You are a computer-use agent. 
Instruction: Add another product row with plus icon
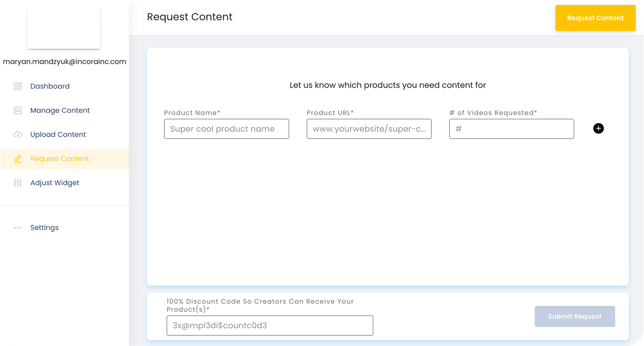point(598,128)
